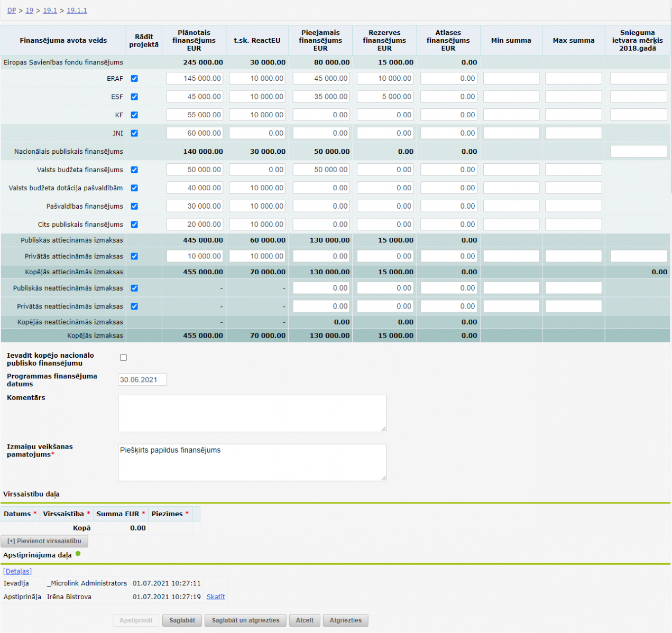Click Saglabāt un atgriezties button
Image resolution: width=672 pixels, height=633 pixels.
coord(245,620)
